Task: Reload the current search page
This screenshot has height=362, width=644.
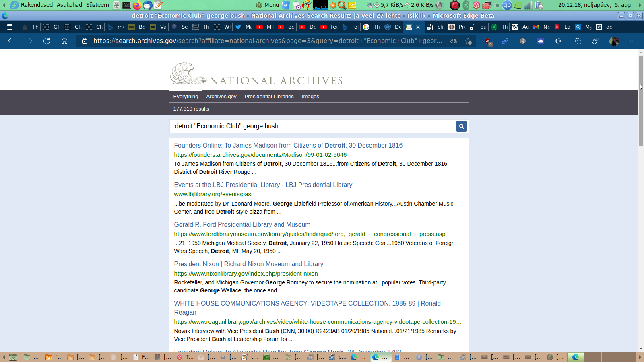Action: (x=47, y=41)
